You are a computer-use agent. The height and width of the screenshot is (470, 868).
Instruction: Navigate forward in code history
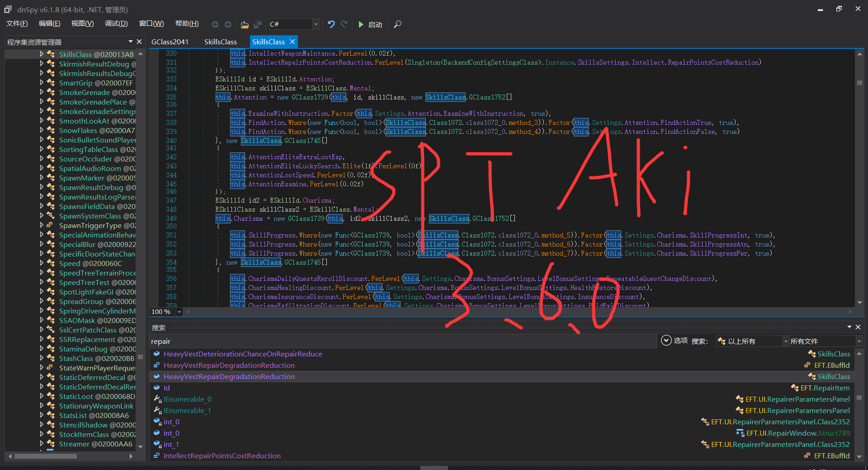[228, 24]
